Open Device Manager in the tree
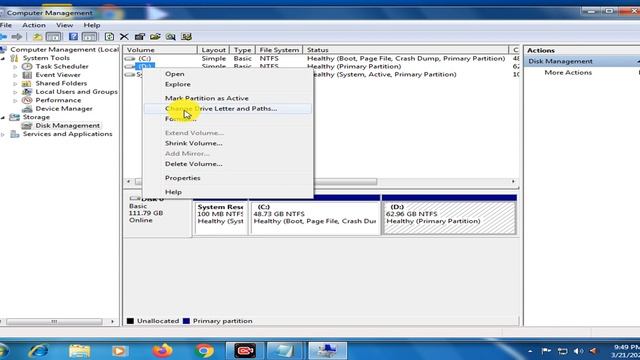Image resolution: width=640 pixels, height=360 pixels. coord(64,109)
